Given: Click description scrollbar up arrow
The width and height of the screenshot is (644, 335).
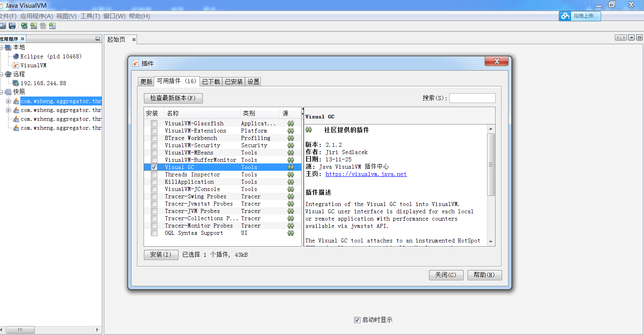Looking at the screenshot, I should [491, 129].
